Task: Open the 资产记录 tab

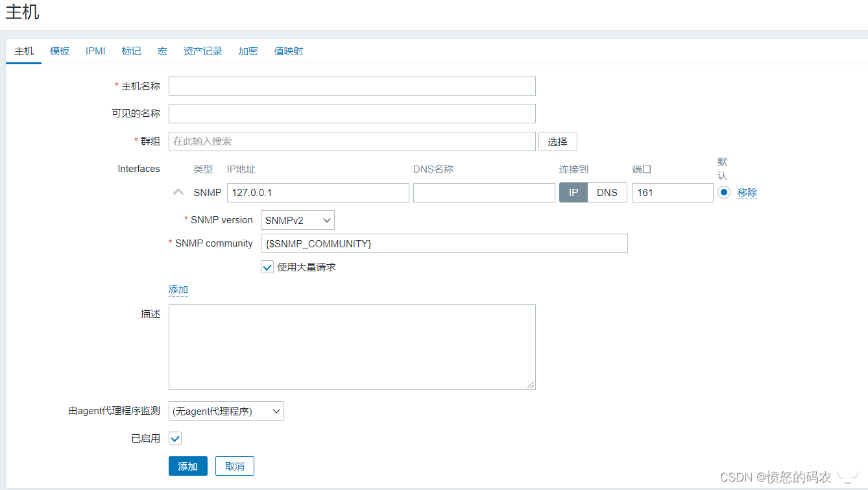Action: pyautogui.click(x=202, y=51)
